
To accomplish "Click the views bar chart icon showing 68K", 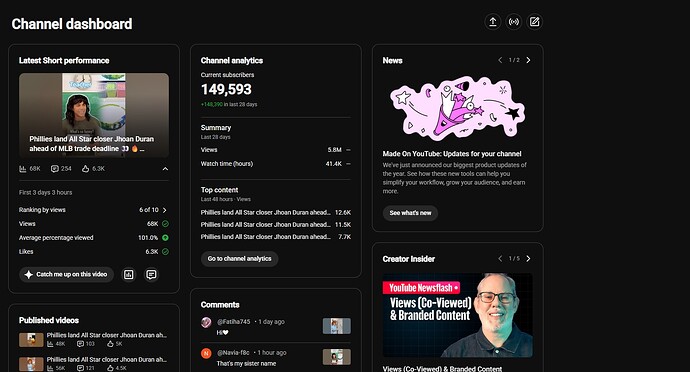I will [x=22, y=169].
